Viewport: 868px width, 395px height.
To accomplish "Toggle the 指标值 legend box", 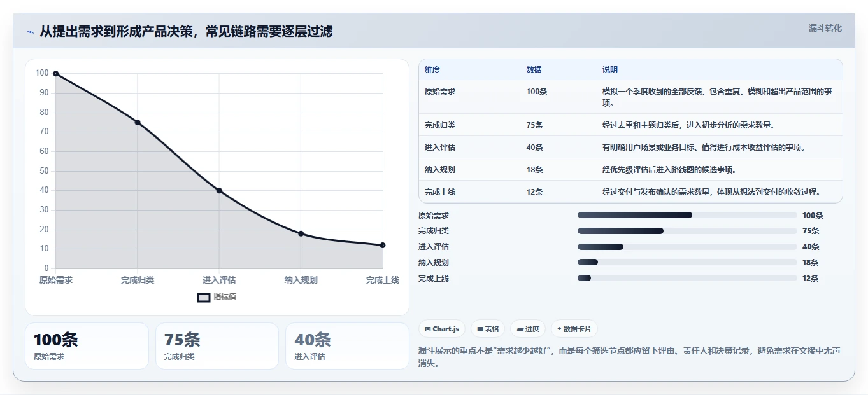I will (x=204, y=297).
